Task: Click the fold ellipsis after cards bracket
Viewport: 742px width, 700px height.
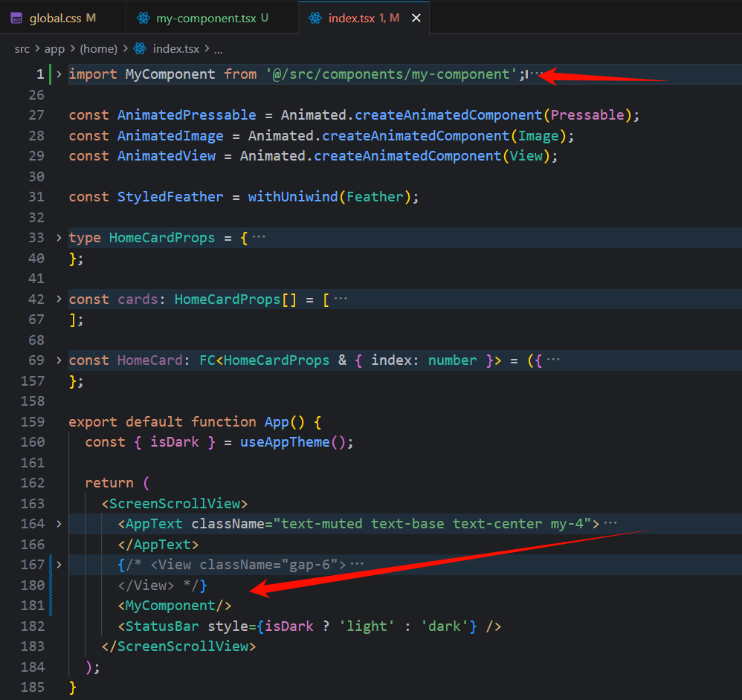Action: (341, 298)
